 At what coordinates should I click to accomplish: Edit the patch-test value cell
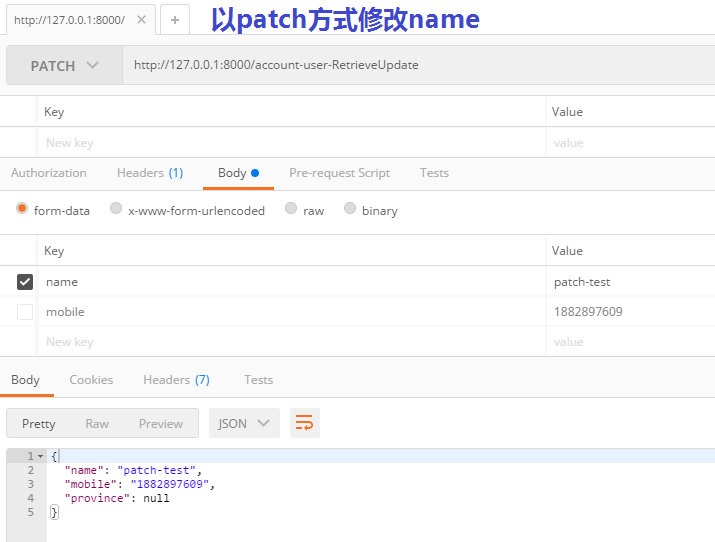[x=631, y=282]
